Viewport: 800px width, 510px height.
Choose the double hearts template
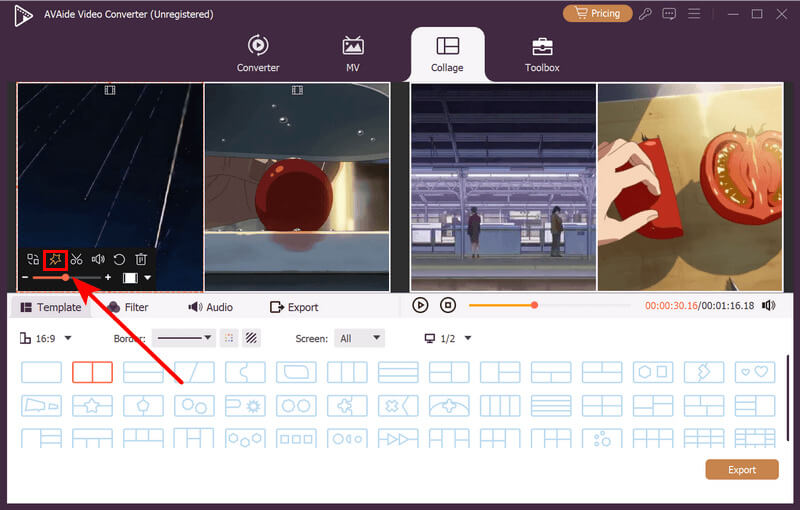point(755,372)
